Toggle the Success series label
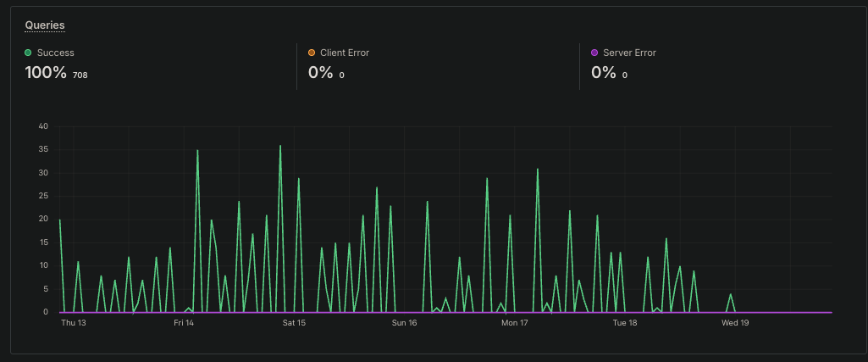This screenshot has width=868, height=362. (55, 53)
